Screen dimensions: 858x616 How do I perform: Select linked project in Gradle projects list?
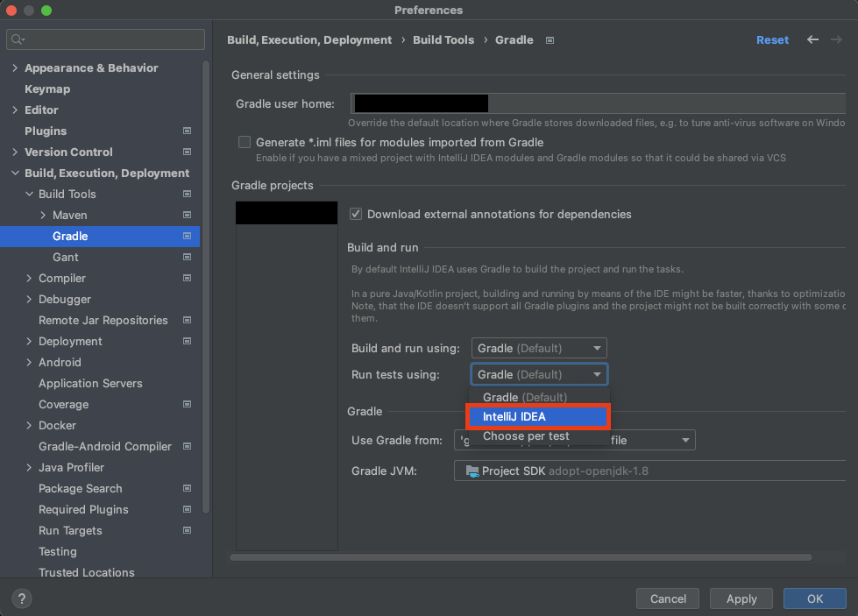(x=287, y=213)
